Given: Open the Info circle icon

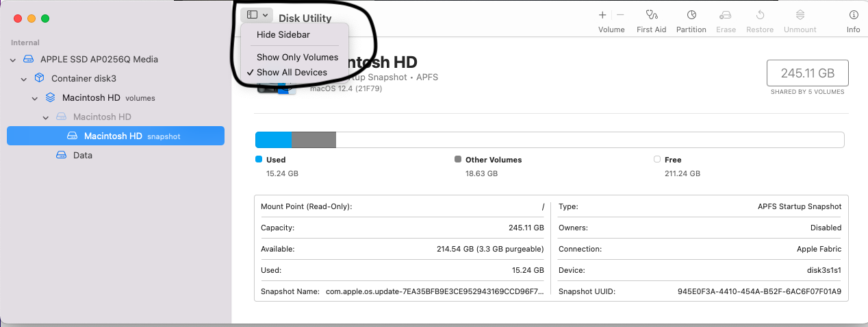Looking at the screenshot, I should [853, 14].
